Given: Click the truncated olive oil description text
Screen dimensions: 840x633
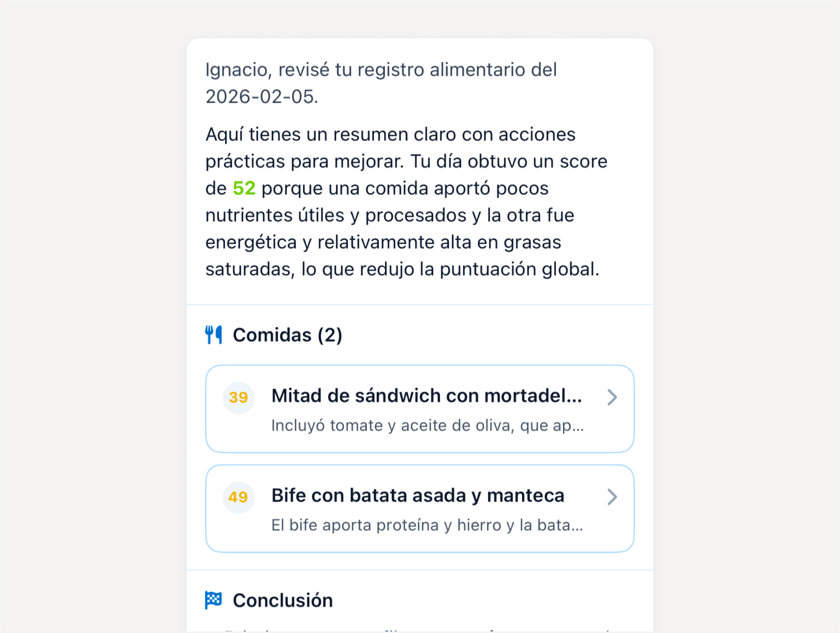Looking at the screenshot, I should click(x=428, y=425).
